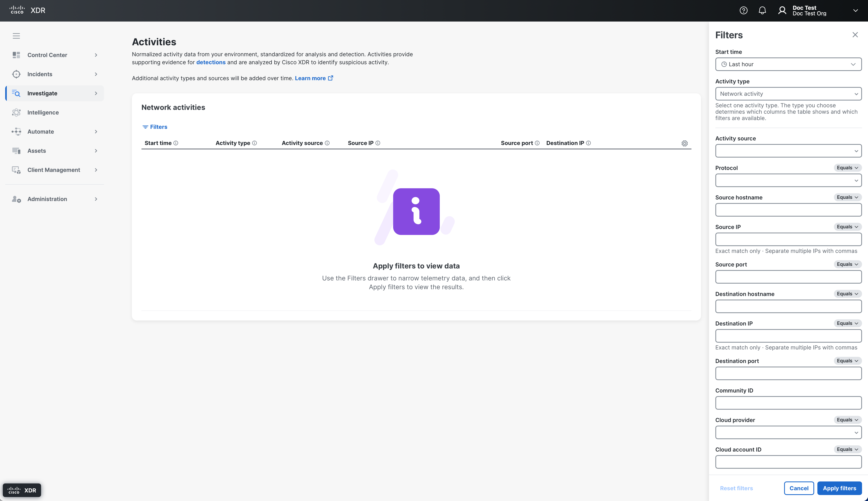Click the Control Center dashboard icon
The width and height of the screenshot is (868, 501).
(16, 55)
